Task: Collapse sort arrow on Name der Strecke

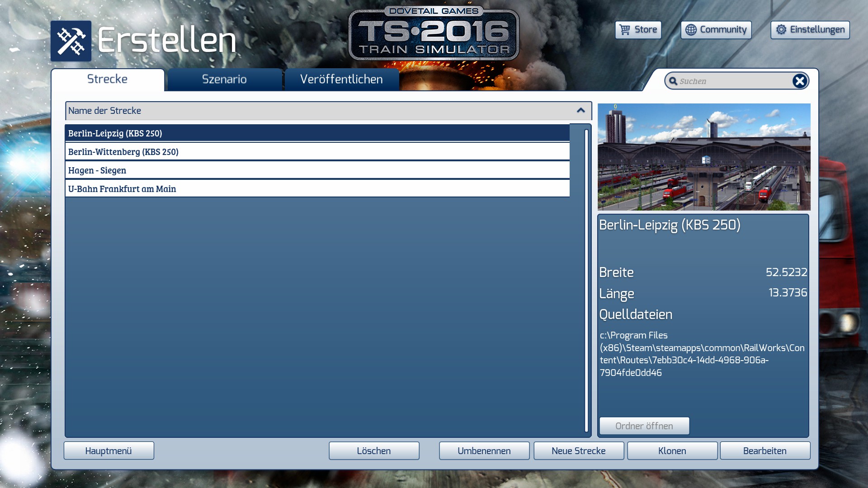Action: (580, 111)
